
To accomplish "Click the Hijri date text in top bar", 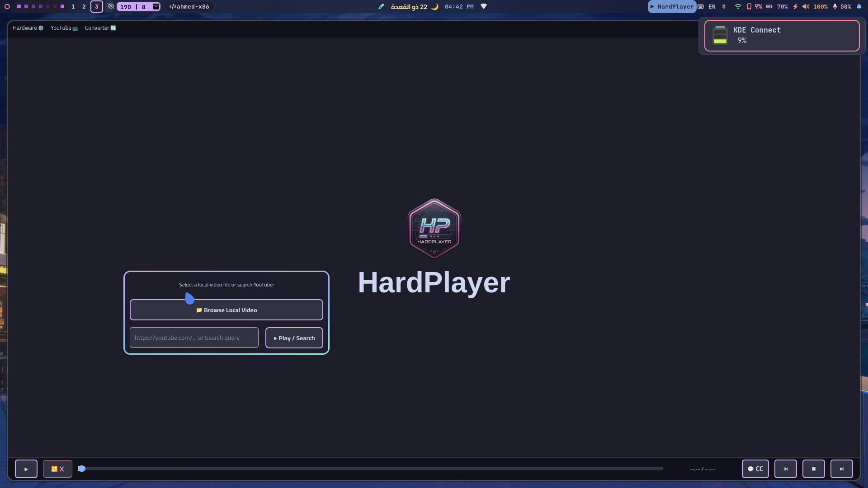I will pos(409,7).
